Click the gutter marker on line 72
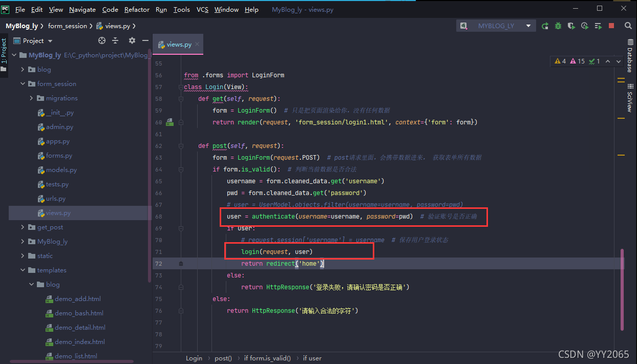The image size is (637, 364). (181, 263)
